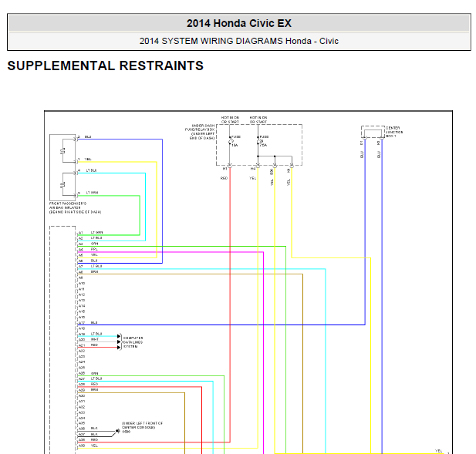The height and width of the screenshot is (454, 476).
Task: Click the empty pin A31 label
Action: click(x=82, y=402)
